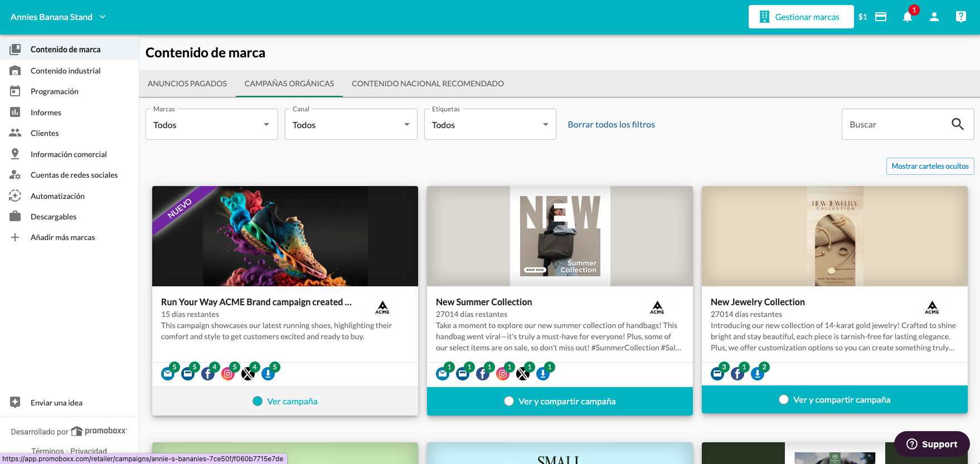Switch to Contenido Nacional Recomendado tab

428,84
